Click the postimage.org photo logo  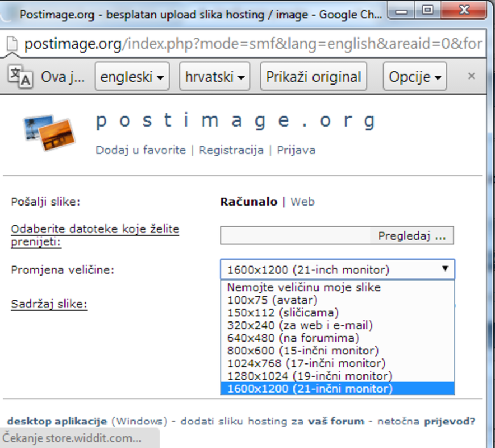click(49, 133)
